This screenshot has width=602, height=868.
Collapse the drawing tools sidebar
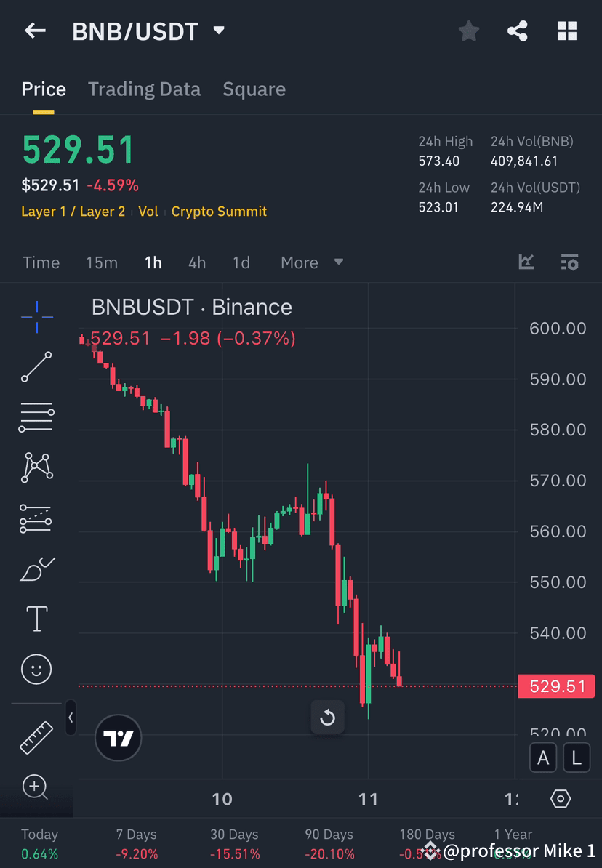(71, 718)
